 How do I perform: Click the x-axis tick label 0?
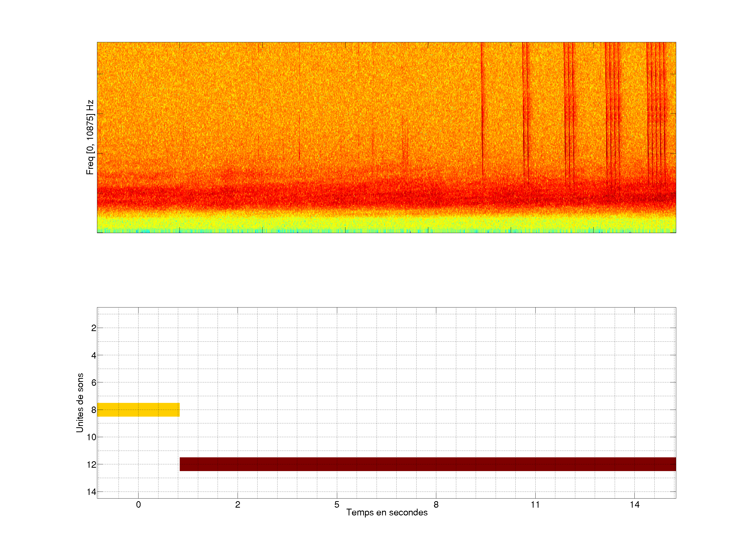click(138, 505)
